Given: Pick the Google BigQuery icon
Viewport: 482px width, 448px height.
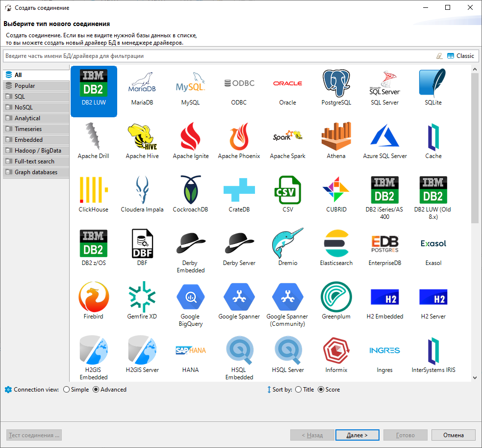Looking at the screenshot, I should (190, 298).
